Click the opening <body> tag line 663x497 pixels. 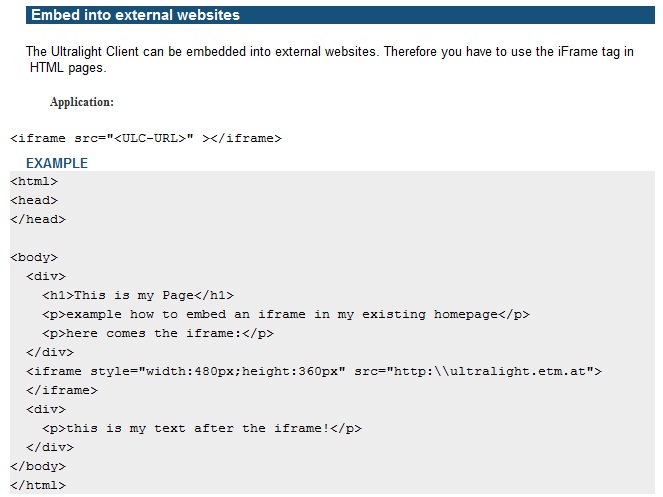tap(34, 257)
